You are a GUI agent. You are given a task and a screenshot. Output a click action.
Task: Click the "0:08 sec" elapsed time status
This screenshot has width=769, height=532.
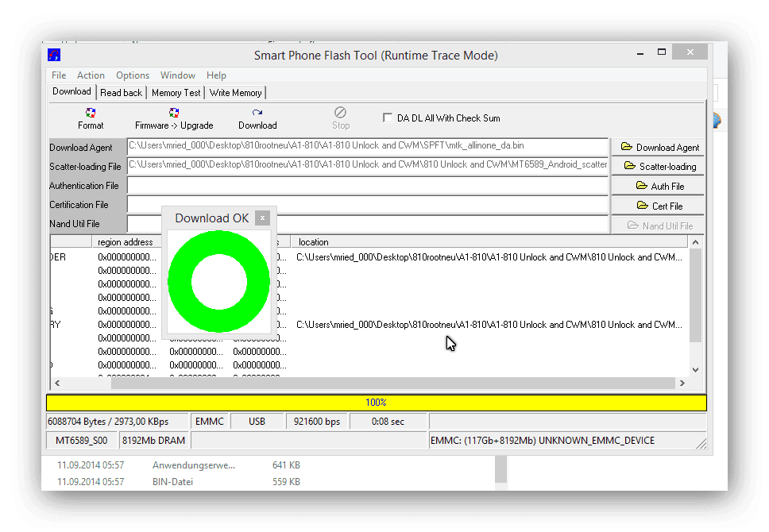click(388, 421)
